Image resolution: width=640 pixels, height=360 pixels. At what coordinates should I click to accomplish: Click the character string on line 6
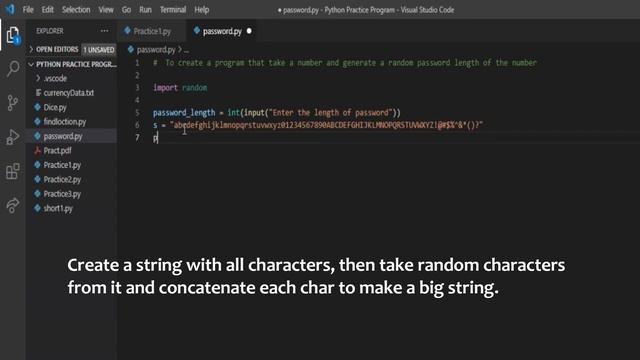(x=327, y=125)
